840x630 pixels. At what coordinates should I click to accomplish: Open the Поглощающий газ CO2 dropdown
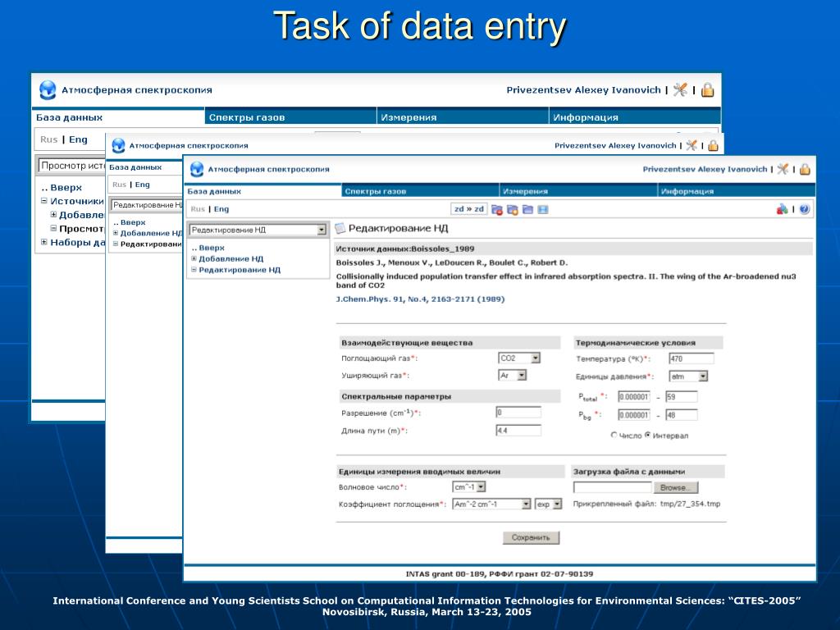pos(519,358)
